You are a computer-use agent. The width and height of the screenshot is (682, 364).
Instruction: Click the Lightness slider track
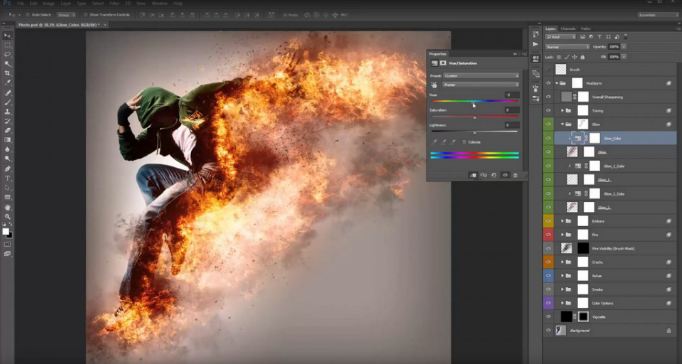pos(475,132)
